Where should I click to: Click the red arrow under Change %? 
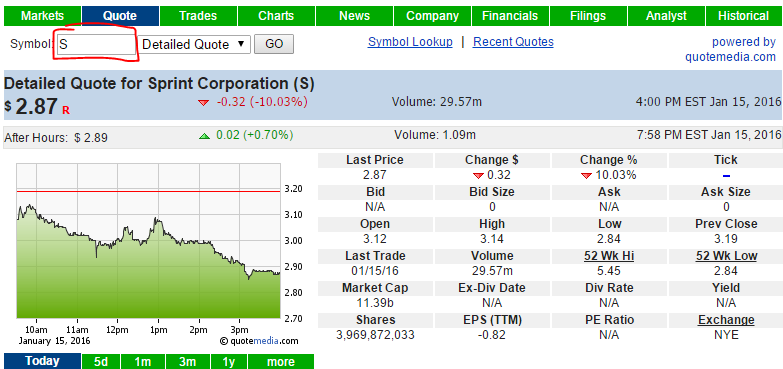click(x=586, y=176)
